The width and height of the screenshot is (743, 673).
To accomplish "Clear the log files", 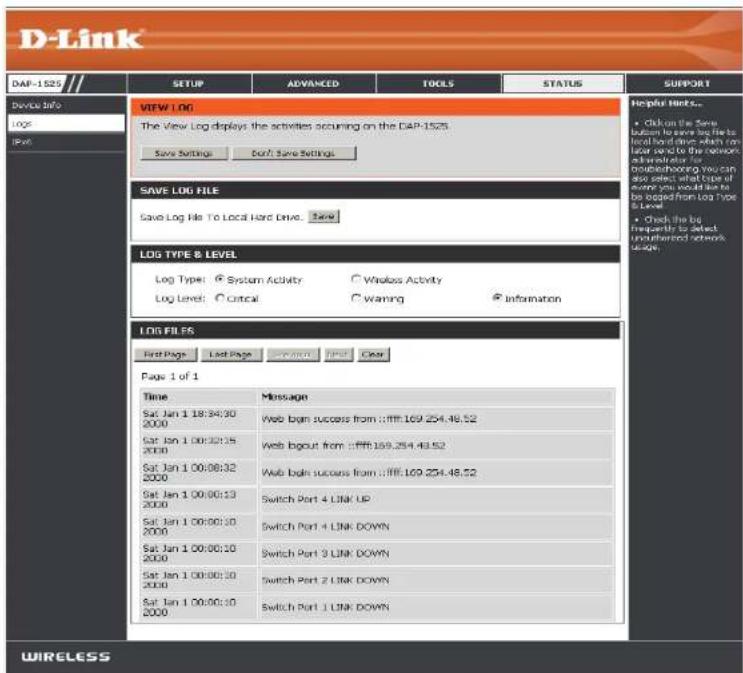I will click(373, 355).
